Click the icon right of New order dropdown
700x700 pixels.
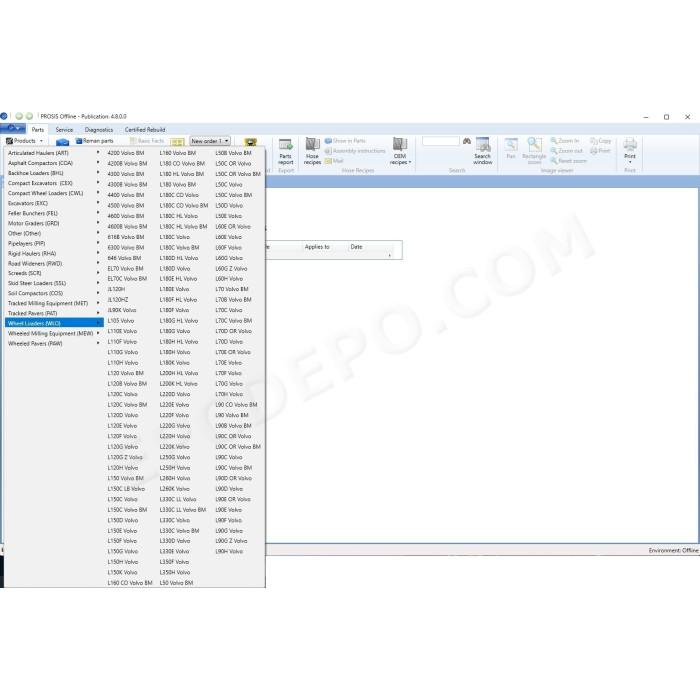250,142
